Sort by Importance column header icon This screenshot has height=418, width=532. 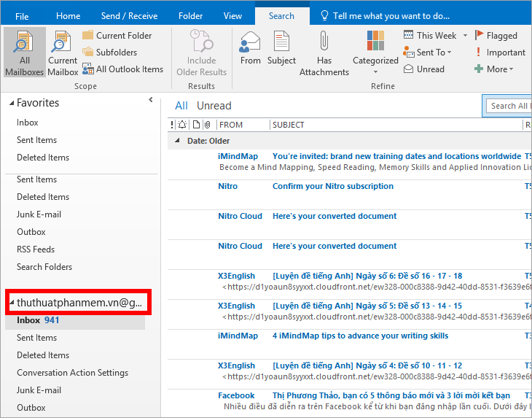pyautogui.click(x=172, y=125)
